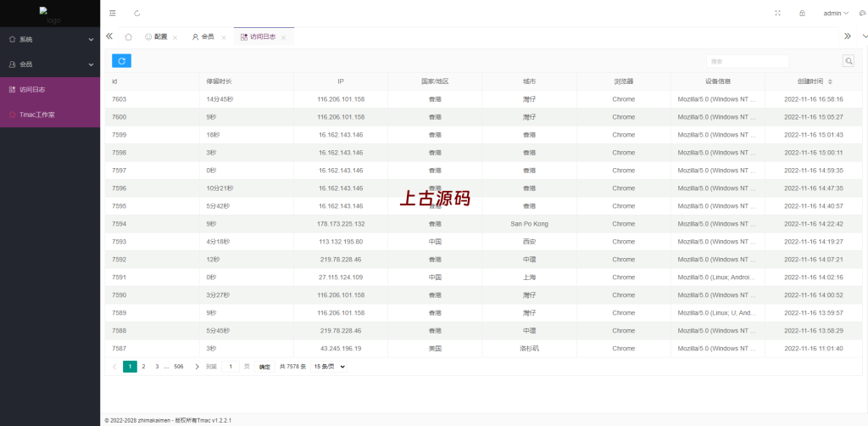Click IP 113.132.195.80 cell
Screen dimensions: 868x426
tap(341, 242)
